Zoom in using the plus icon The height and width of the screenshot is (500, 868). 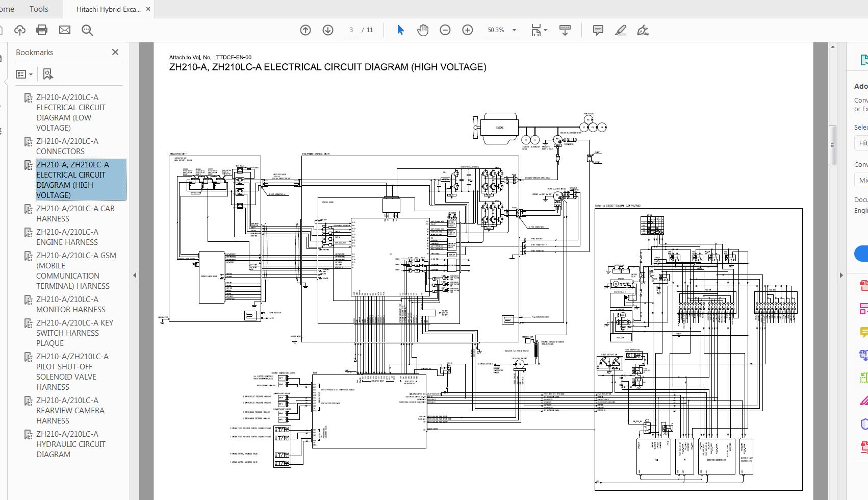coord(467,30)
